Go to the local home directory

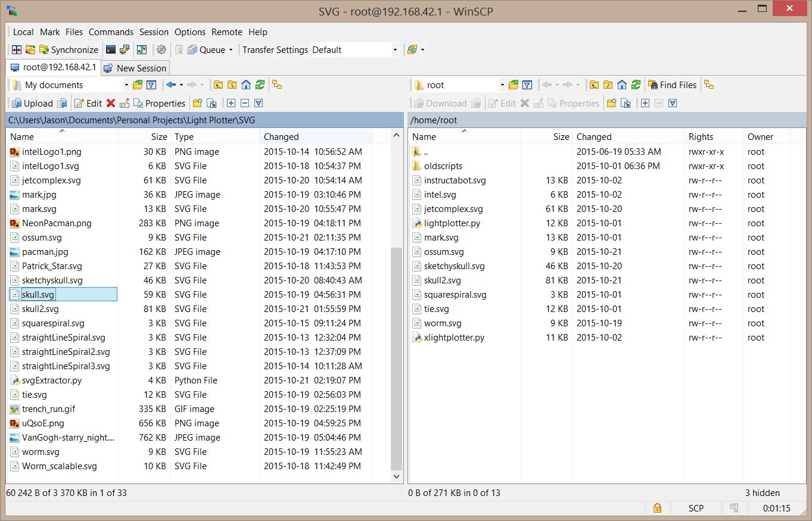click(x=246, y=85)
